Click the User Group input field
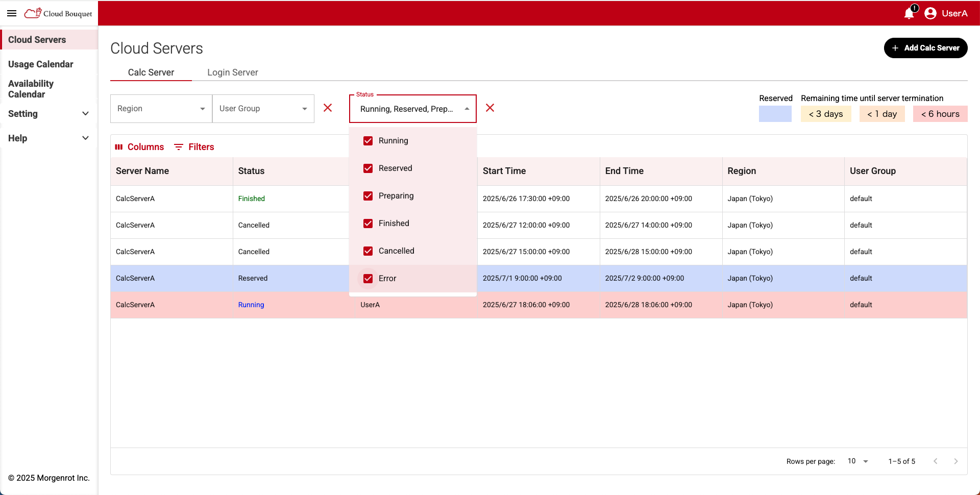Viewport: 980px width, 495px height. [258, 108]
